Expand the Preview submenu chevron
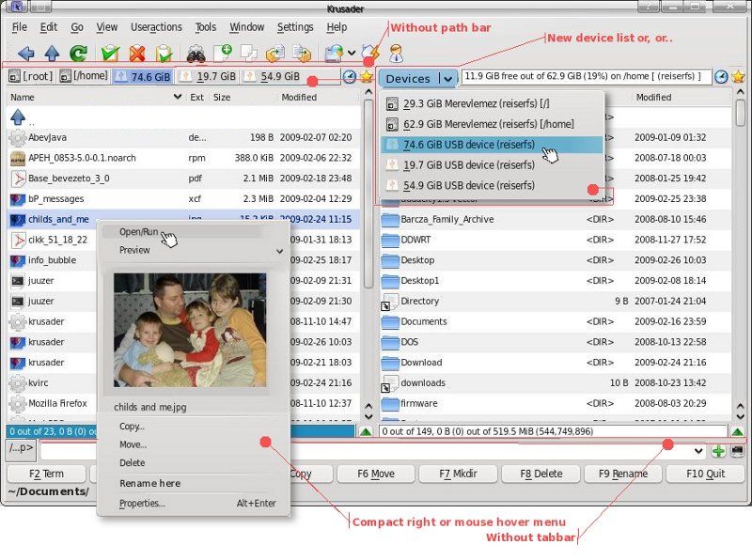Screen dimensions: 752x560 tap(279, 251)
